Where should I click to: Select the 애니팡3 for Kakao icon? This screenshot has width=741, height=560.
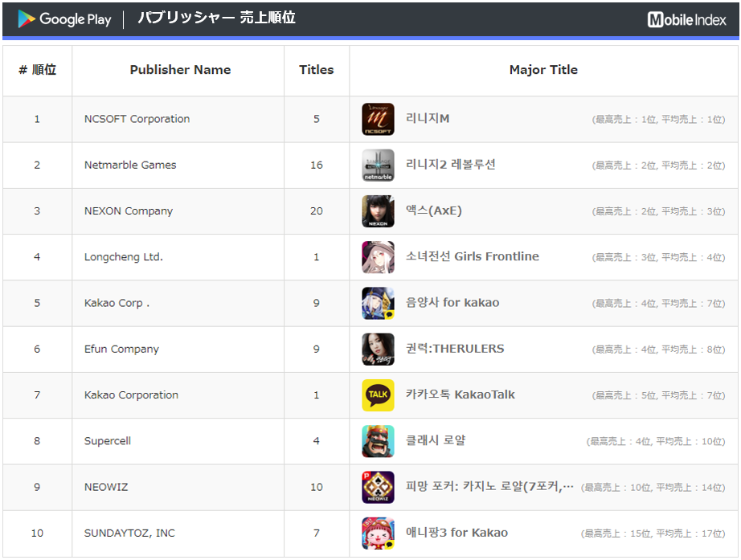(378, 533)
